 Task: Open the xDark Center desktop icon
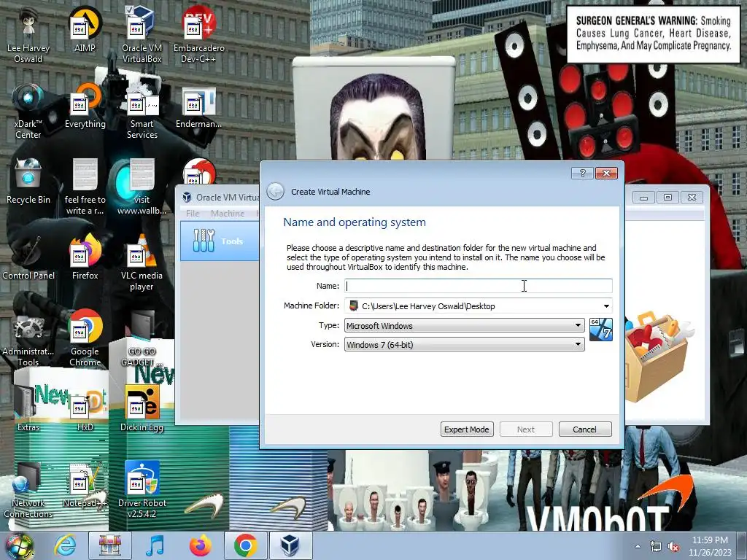28,112
